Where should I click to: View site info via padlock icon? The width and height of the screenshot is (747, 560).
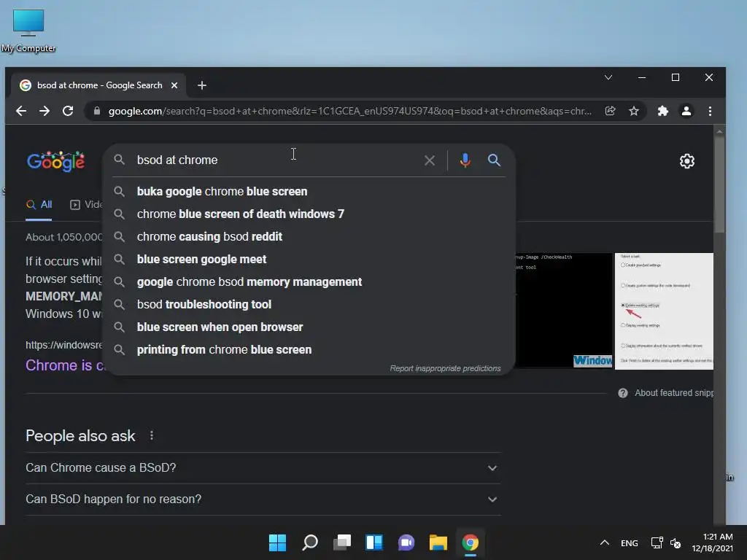[97, 111]
